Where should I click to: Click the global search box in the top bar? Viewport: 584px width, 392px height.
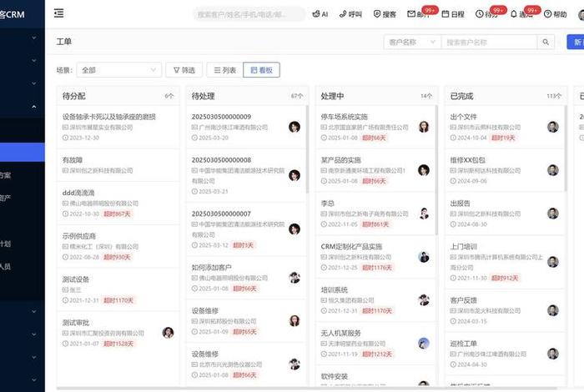[x=249, y=14]
